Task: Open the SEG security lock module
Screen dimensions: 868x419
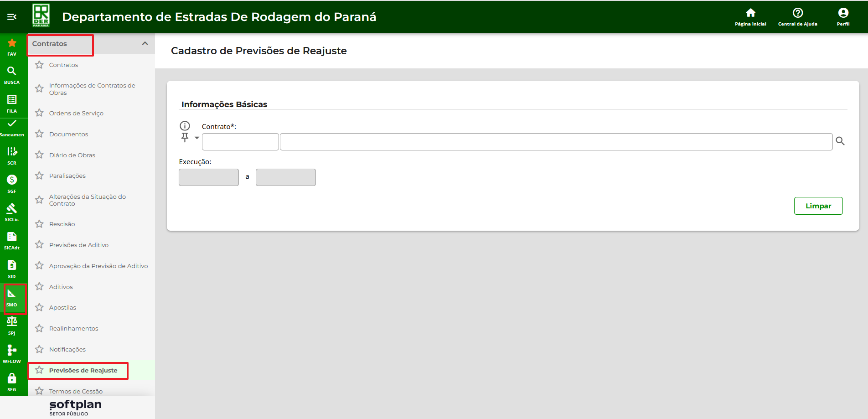Action: (x=12, y=382)
